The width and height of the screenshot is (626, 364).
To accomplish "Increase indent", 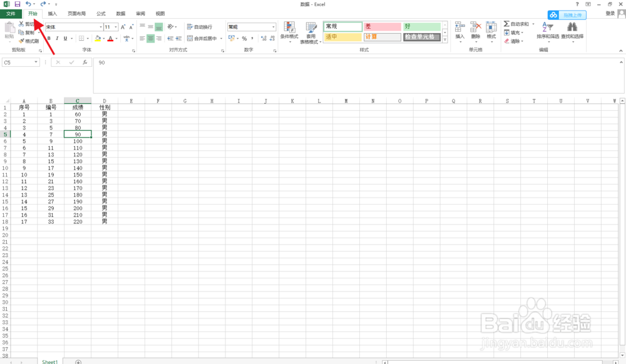I will point(178,39).
